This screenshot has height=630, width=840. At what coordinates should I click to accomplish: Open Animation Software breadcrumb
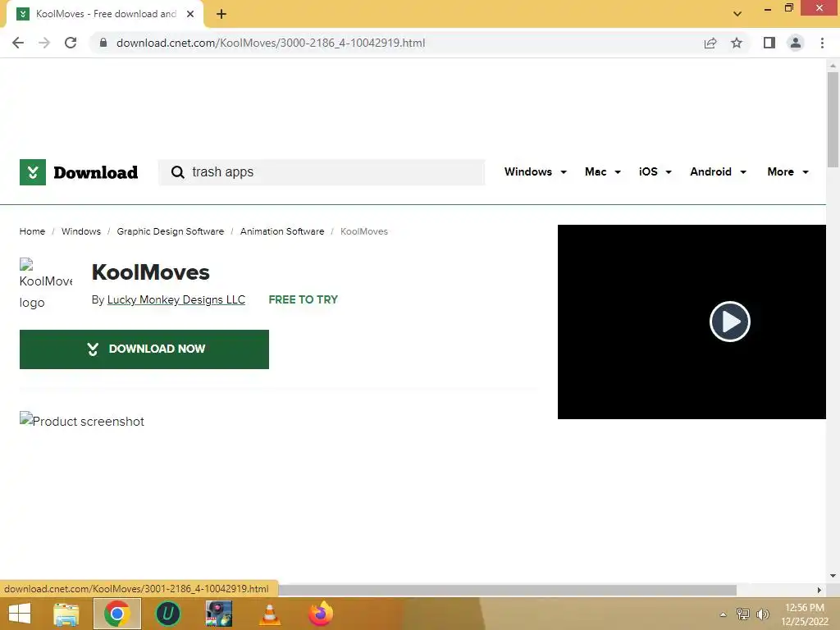(x=282, y=231)
